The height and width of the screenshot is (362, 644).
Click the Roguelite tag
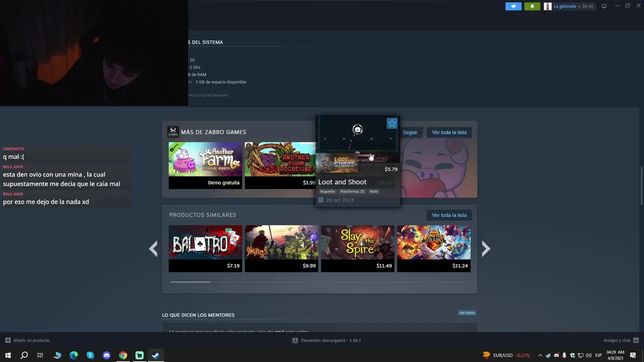coord(328,192)
